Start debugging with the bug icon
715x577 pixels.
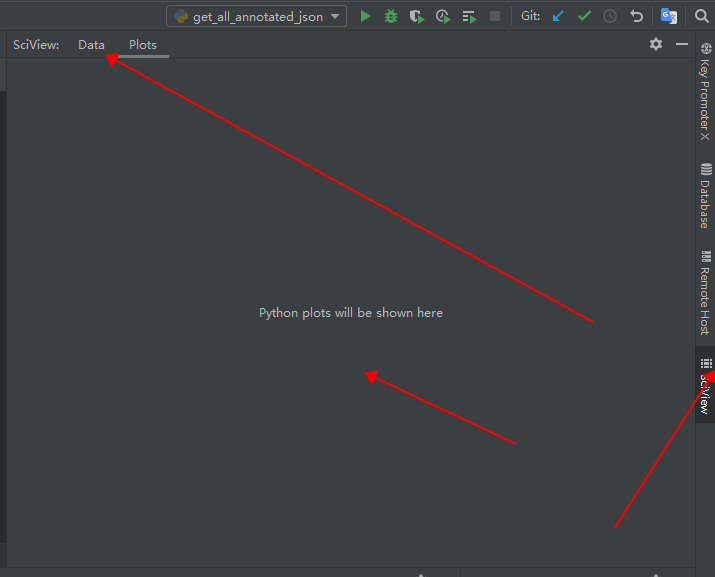pyautogui.click(x=391, y=16)
